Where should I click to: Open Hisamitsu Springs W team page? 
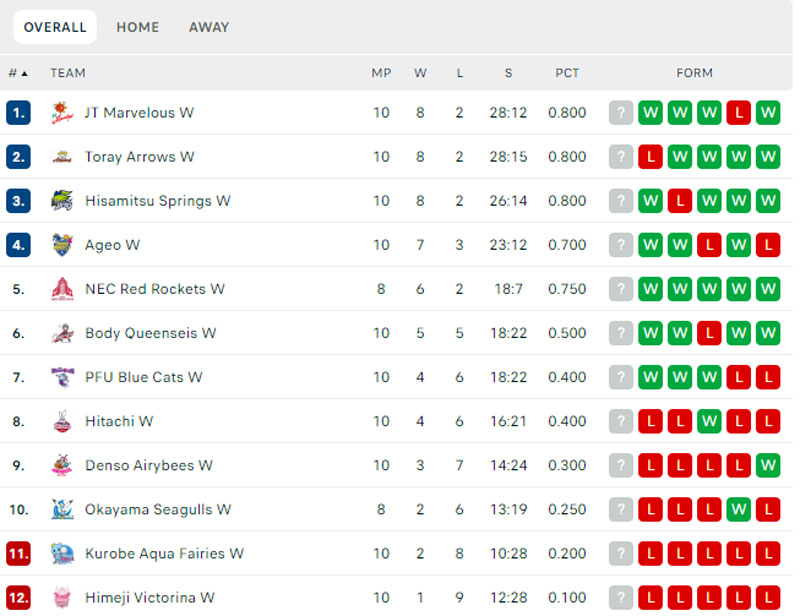click(158, 201)
